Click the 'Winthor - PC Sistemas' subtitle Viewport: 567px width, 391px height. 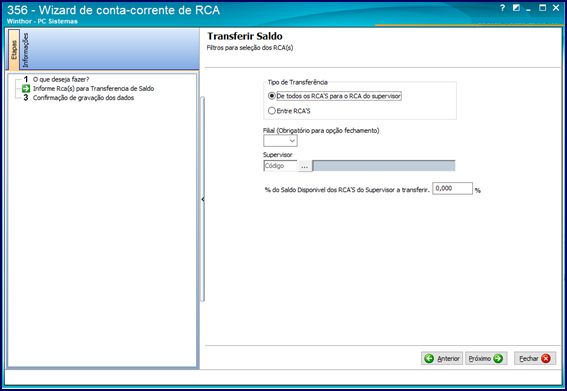(42, 21)
